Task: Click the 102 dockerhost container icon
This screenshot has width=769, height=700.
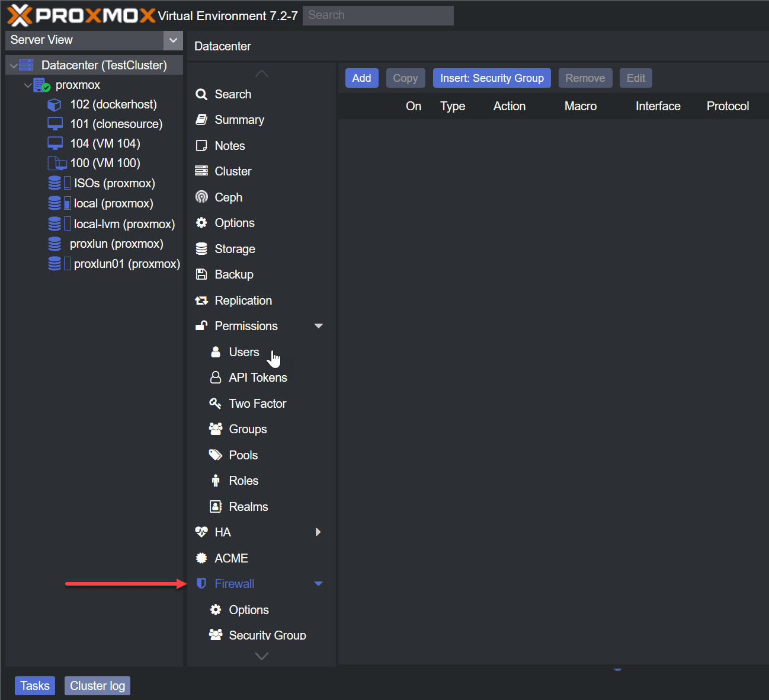Action: pos(55,105)
